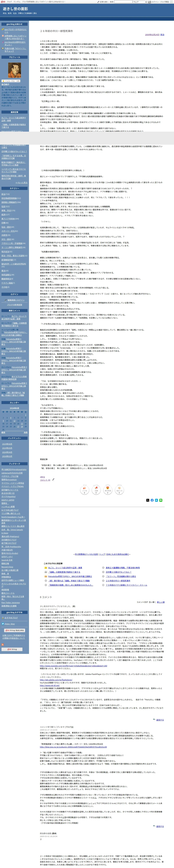
Task: Click the pencil icon next to コメント(8)
Action: tap(53, 479)
